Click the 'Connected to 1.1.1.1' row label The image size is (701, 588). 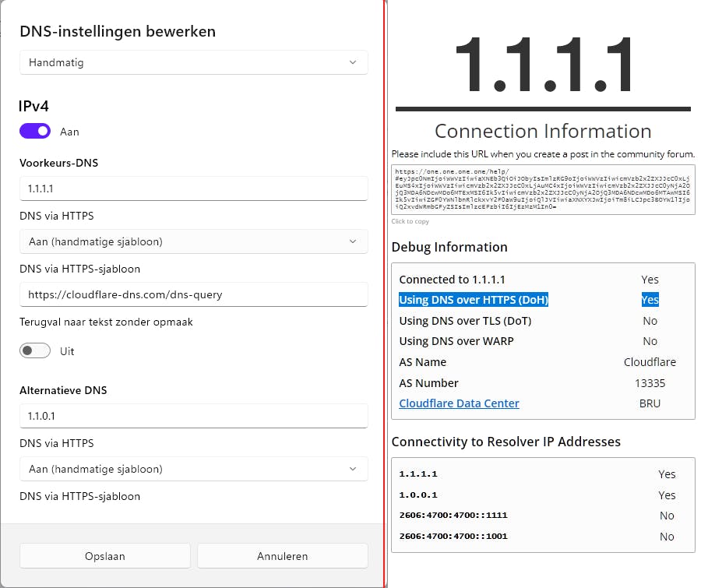click(x=452, y=280)
